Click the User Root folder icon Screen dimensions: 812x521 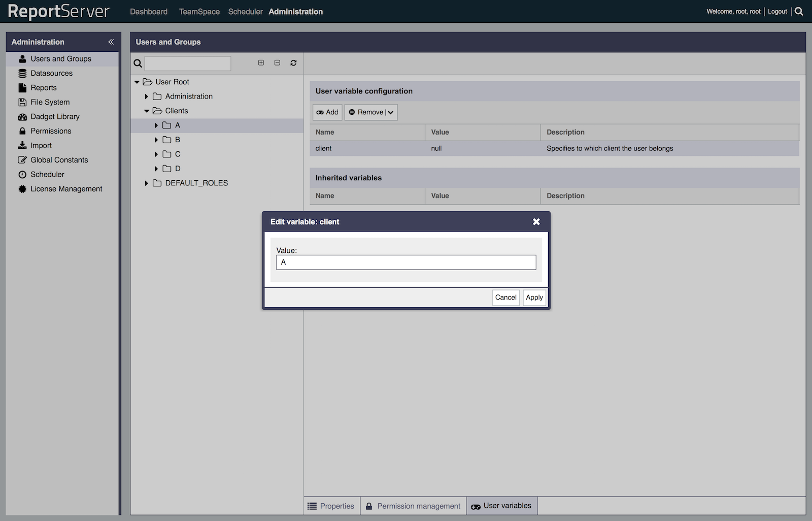coord(148,82)
